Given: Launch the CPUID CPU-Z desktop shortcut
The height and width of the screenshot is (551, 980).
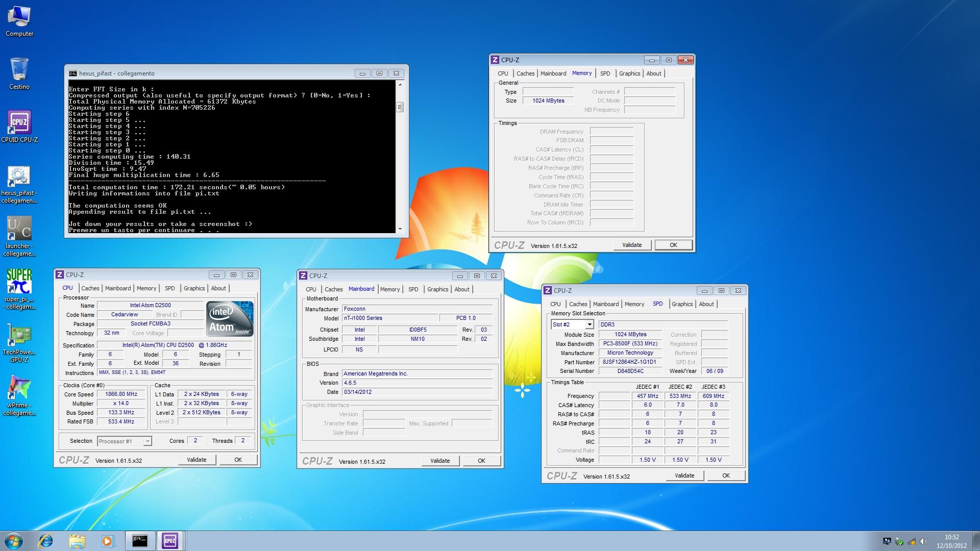Looking at the screenshot, I should click(19, 127).
